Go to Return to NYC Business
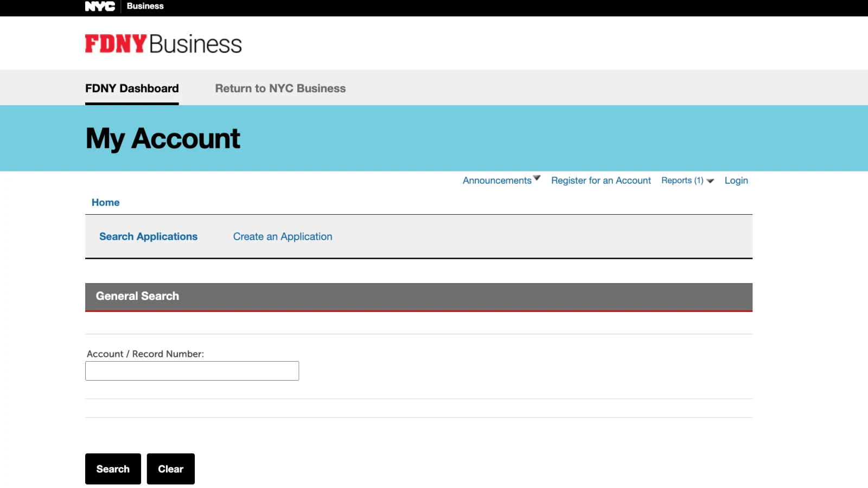This screenshot has height=488, width=868. pyautogui.click(x=280, y=88)
